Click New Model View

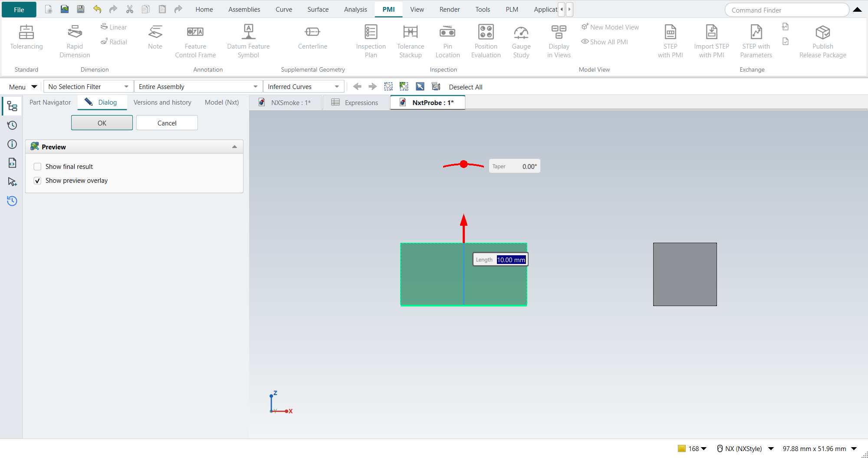pos(610,27)
